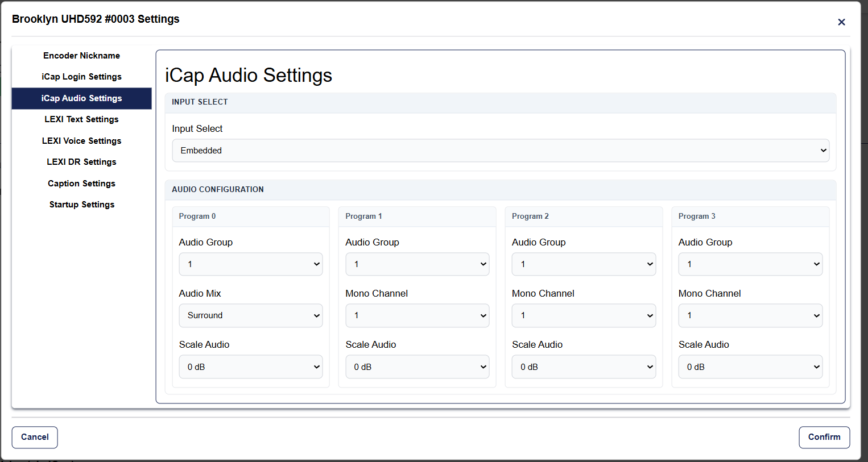The height and width of the screenshot is (462, 868).
Task: Close the Brooklyn UHD592 settings dialog
Action: tap(841, 22)
